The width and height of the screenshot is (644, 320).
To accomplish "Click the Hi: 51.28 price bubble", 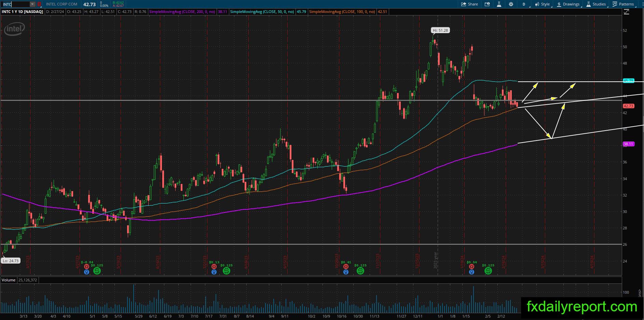I will tap(440, 30).
